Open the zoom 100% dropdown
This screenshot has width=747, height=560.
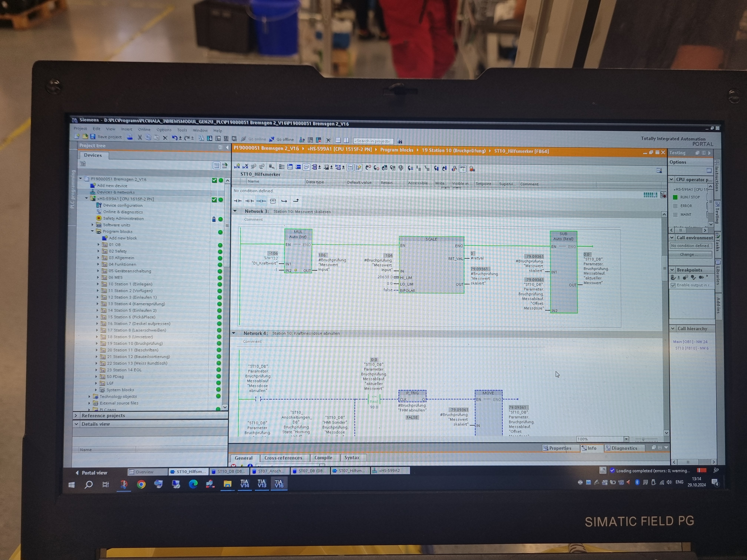click(x=626, y=439)
